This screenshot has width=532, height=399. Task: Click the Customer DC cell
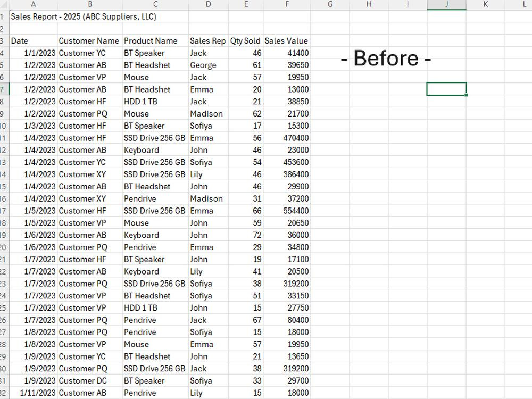90,381
